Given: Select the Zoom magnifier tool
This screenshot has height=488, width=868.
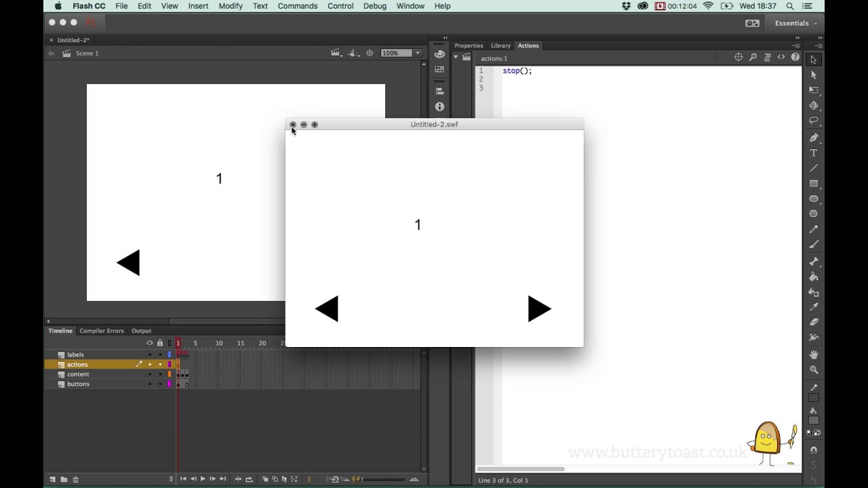Looking at the screenshot, I should point(814,370).
